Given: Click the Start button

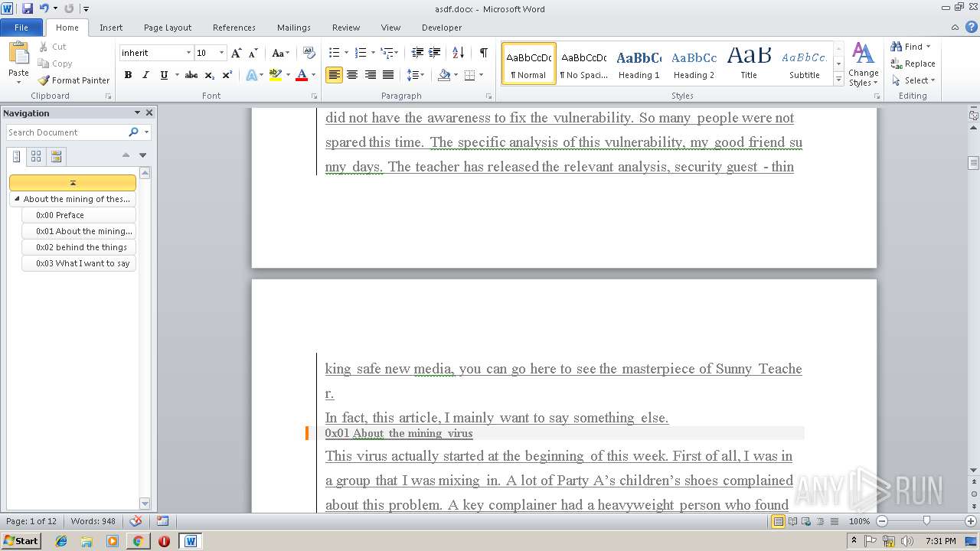Looking at the screenshot, I should (21, 540).
